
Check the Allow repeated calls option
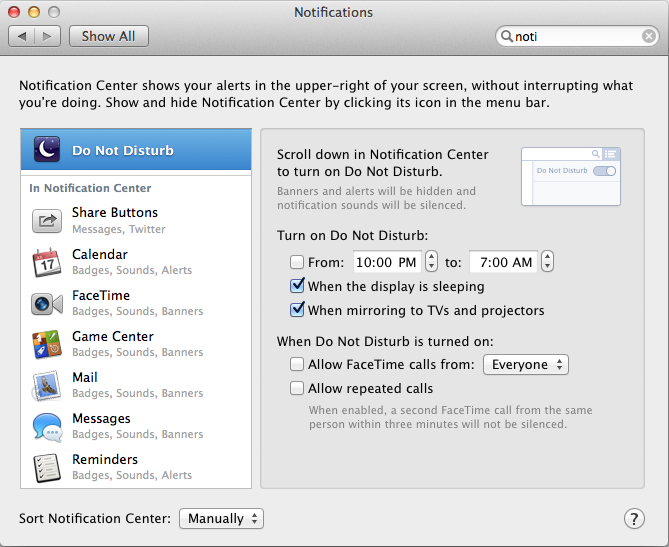point(297,389)
